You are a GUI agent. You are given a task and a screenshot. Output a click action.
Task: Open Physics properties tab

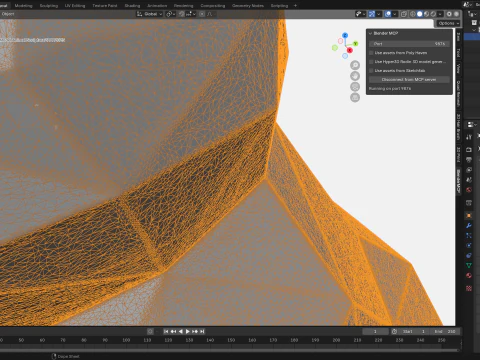469,246
